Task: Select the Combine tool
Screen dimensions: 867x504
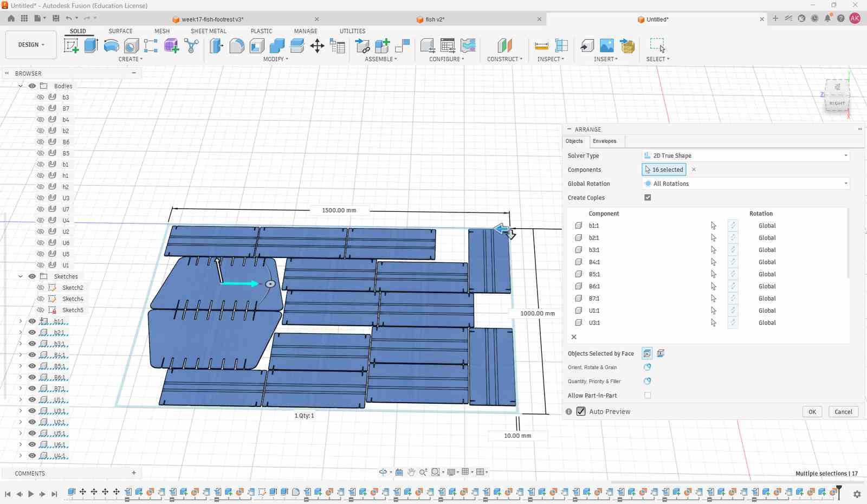Action: pyautogui.click(x=277, y=46)
